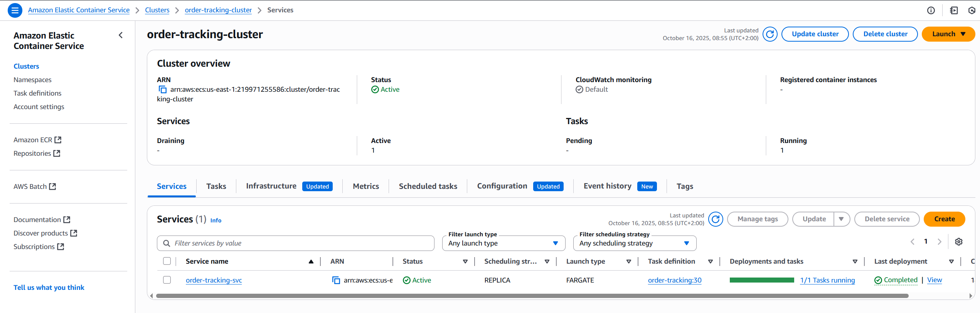980x313 pixels.
Task: Open the Services Info link
Action: 216,220
